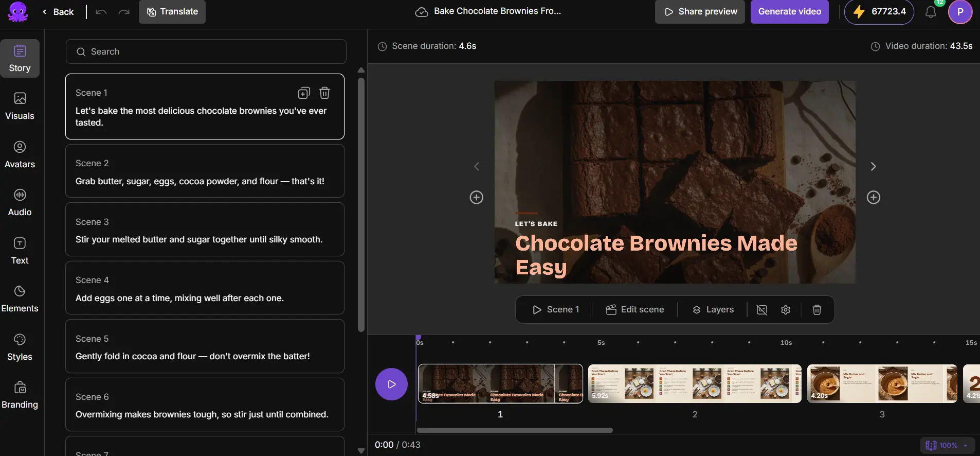The height and width of the screenshot is (456, 980).
Task: Open the Share preview
Action: pos(700,12)
